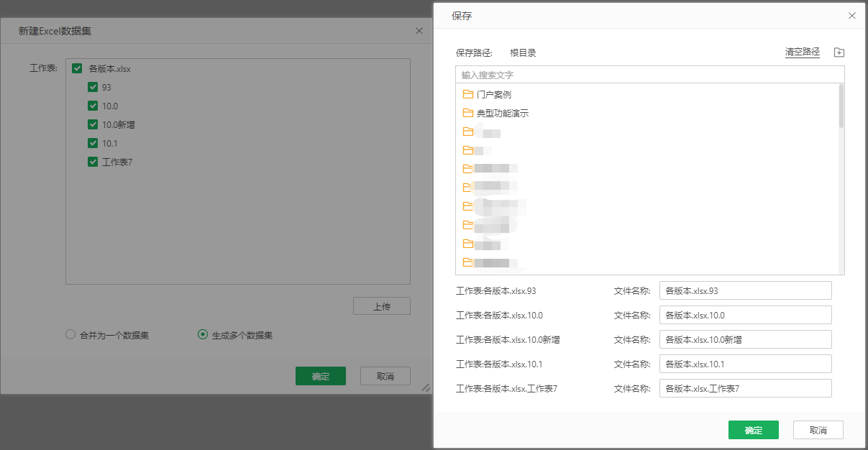Viewport: 868px width, 450px height.
Task: Select 合并为一个数据集 radio option
Action: click(70, 334)
